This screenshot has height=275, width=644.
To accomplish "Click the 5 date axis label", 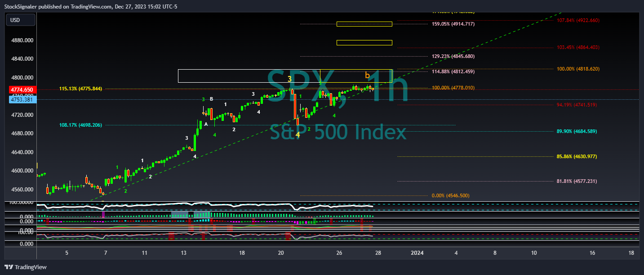I will [67, 253].
